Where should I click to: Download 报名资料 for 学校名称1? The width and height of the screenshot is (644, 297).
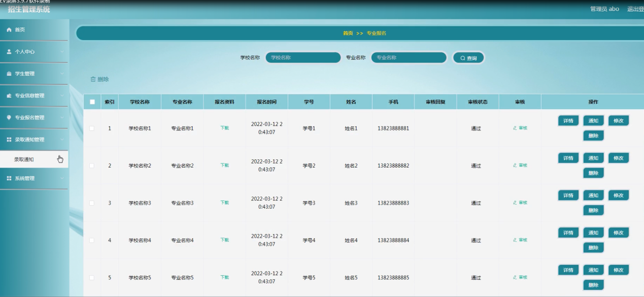[x=224, y=128]
